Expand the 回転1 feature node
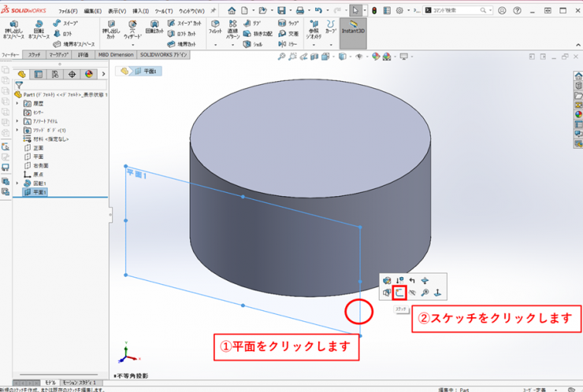The height and width of the screenshot is (392, 583). pos(17,183)
